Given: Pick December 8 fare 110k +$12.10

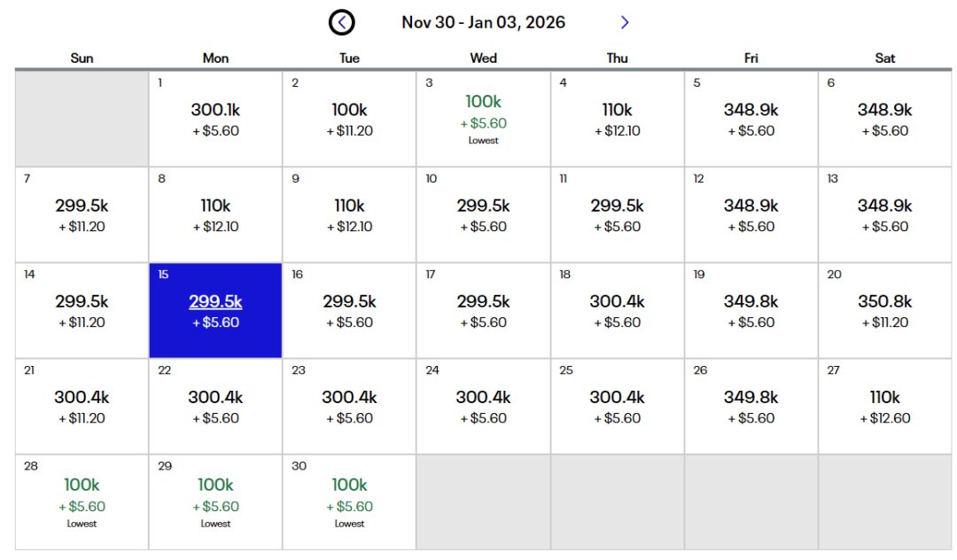Looking at the screenshot, I should [215, 214].
